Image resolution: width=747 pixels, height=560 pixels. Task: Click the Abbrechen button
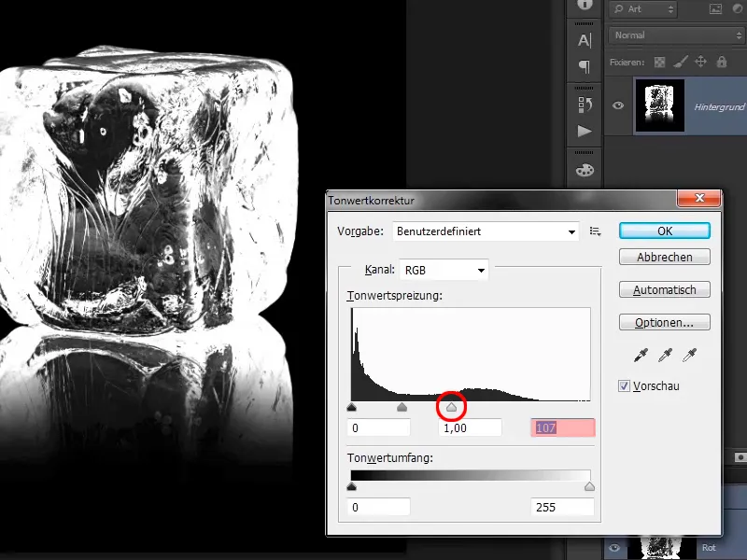(x=665, y=258)
